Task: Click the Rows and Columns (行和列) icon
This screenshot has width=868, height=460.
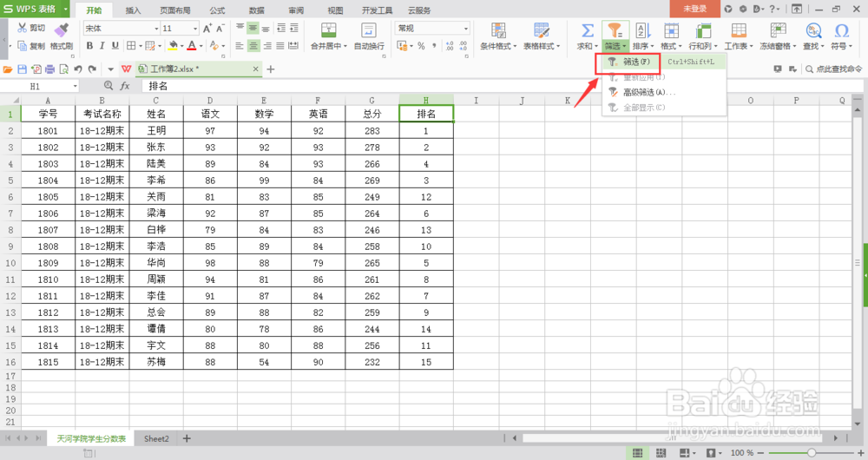Action: pos(703,30)
